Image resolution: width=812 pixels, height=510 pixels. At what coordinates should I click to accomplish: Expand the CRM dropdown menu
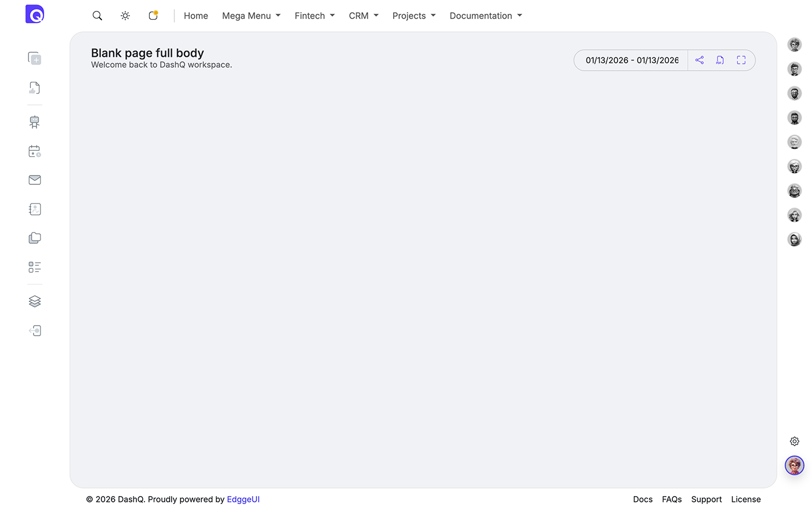pos(364,16)
